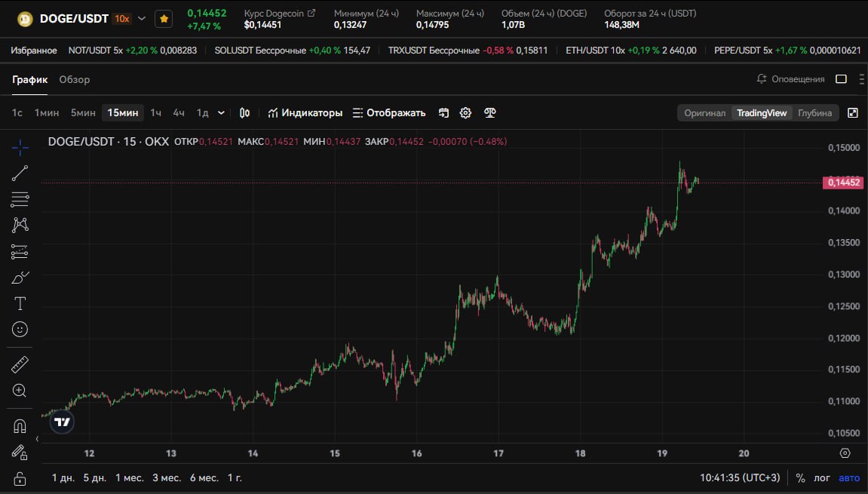Image resolution: width=868 pixels, height=494 pixels.
Task: Click the 10x leverage badge
Action: [x=121, y=19]
